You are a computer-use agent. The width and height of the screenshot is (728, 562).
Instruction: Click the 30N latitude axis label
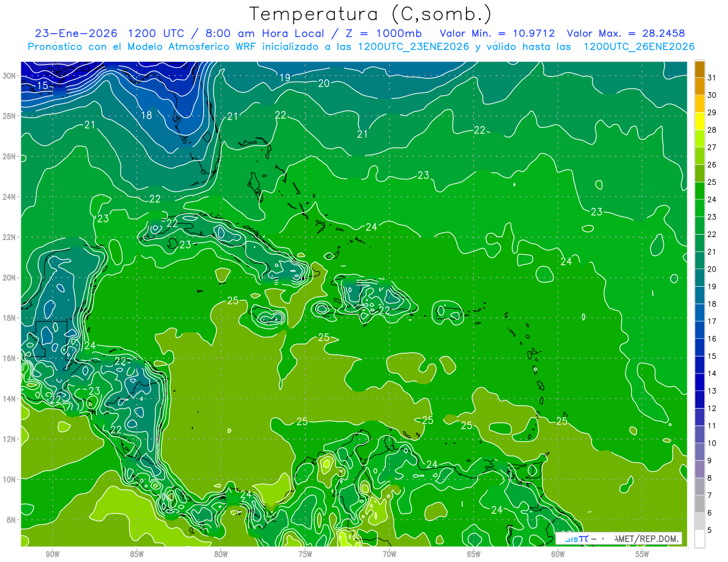11,76
